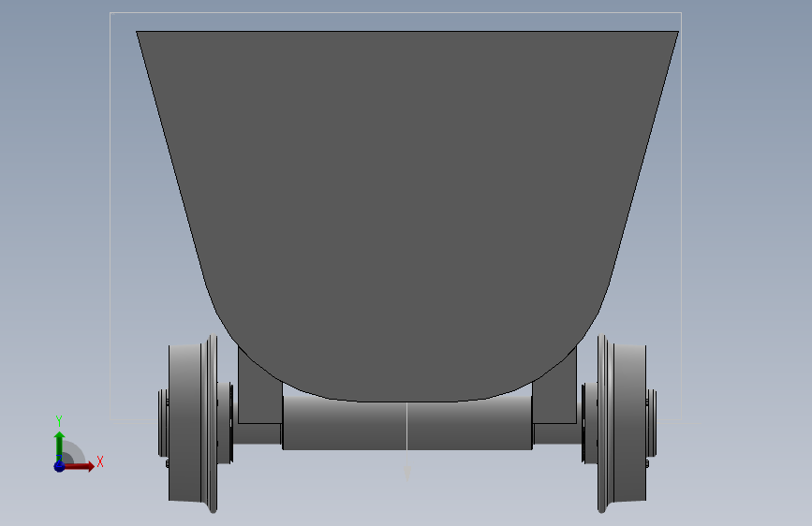Select the left rail wheel
The height and width of the screenshot is (526, 812).
pyautogui.click(x=193, y=423)
